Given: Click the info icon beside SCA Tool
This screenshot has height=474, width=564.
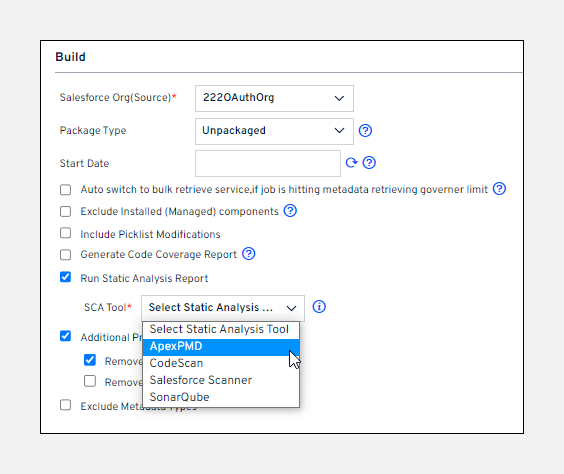Looking at the screenshot, I should tap(319, 307).
